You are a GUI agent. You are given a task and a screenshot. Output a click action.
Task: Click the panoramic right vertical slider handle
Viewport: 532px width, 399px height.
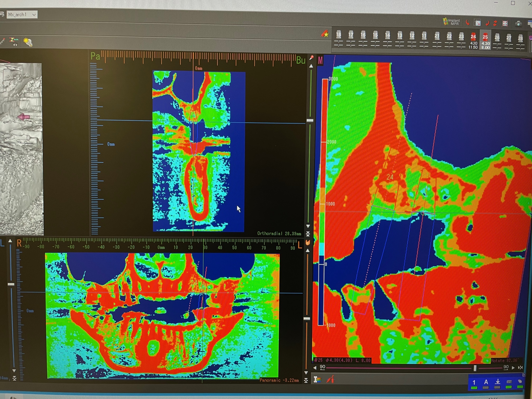[307, 319]
